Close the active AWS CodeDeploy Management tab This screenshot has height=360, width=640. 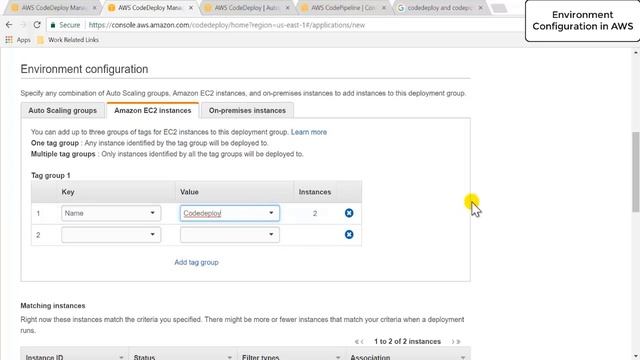pyautogui.click(x=191, y=8)
